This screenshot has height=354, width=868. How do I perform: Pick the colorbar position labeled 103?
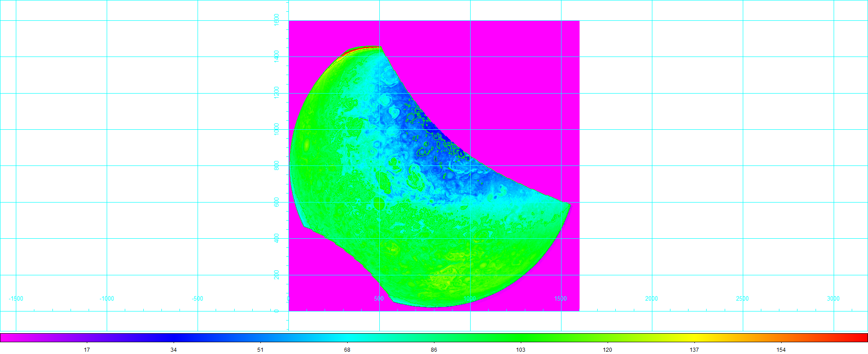tap(521, 337)
